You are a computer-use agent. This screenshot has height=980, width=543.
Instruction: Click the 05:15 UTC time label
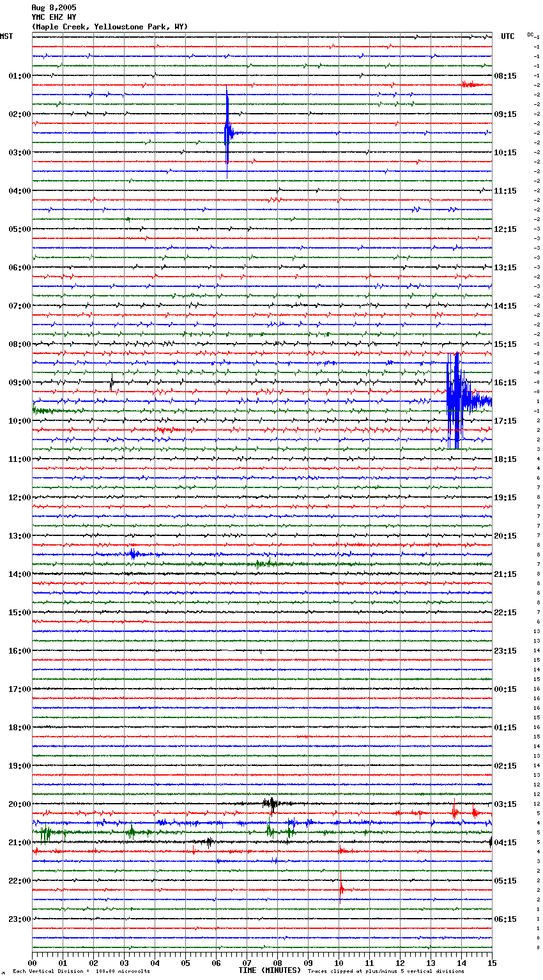(505, 881)
